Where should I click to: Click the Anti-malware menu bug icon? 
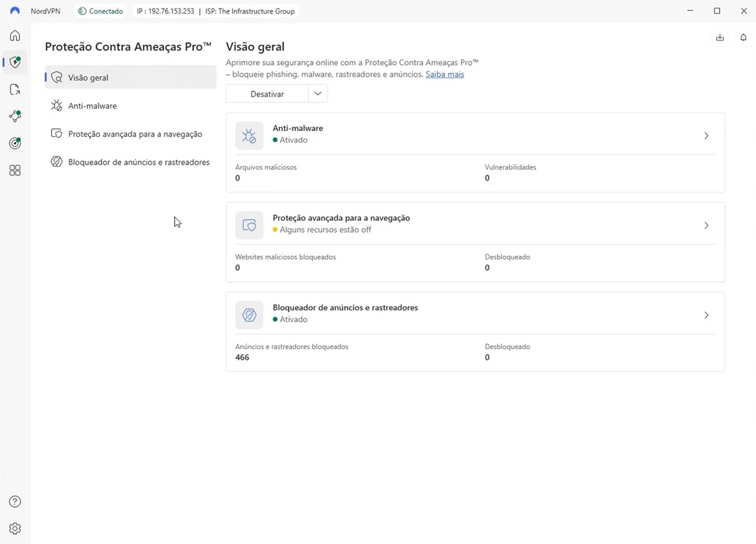[57, 105]
